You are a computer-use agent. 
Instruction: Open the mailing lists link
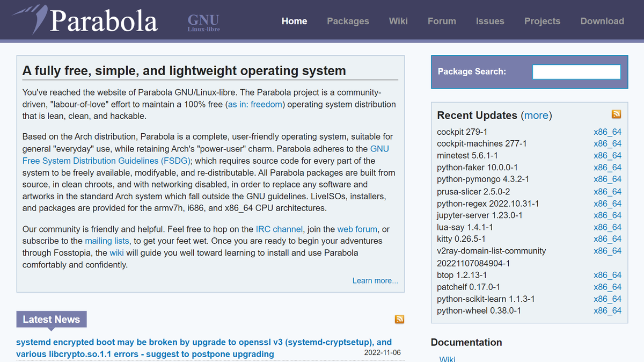point(107,241)
